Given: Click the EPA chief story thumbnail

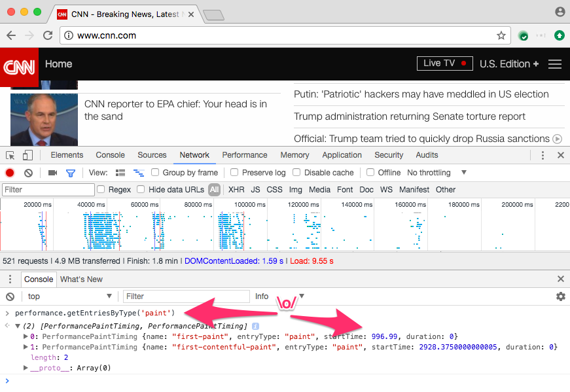Looking at the screenshot, I should tap(44, 120).
